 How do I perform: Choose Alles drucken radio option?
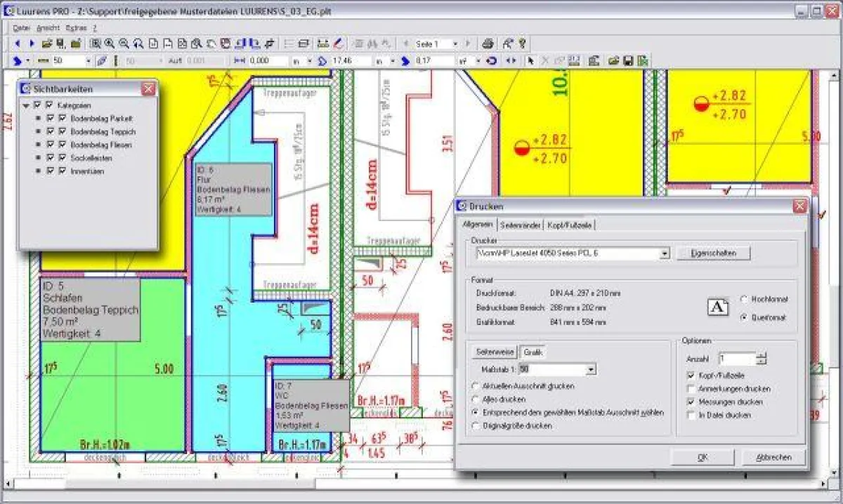pos(477,399)
